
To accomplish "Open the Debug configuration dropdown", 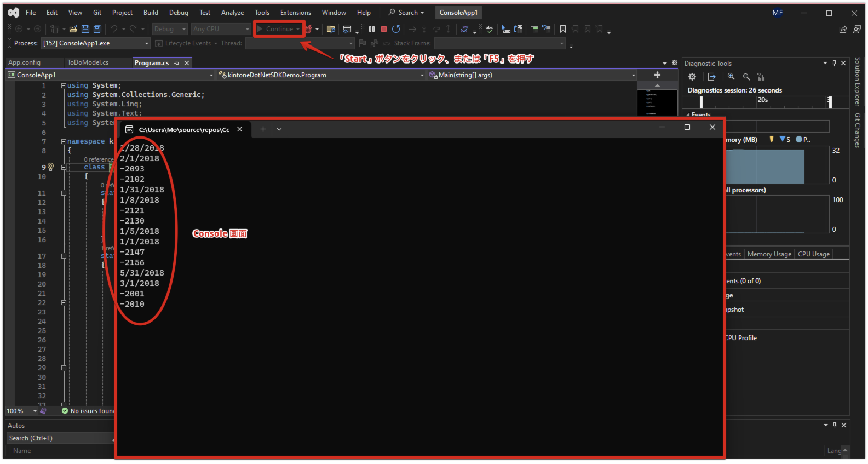I will coord(170,29).
